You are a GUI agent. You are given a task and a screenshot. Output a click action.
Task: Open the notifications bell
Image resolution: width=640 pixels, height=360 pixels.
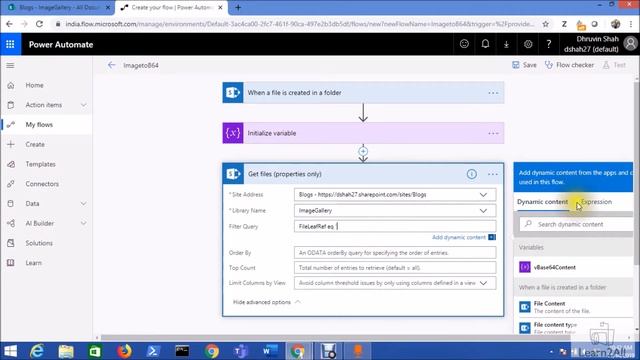[x=485, y=44]
